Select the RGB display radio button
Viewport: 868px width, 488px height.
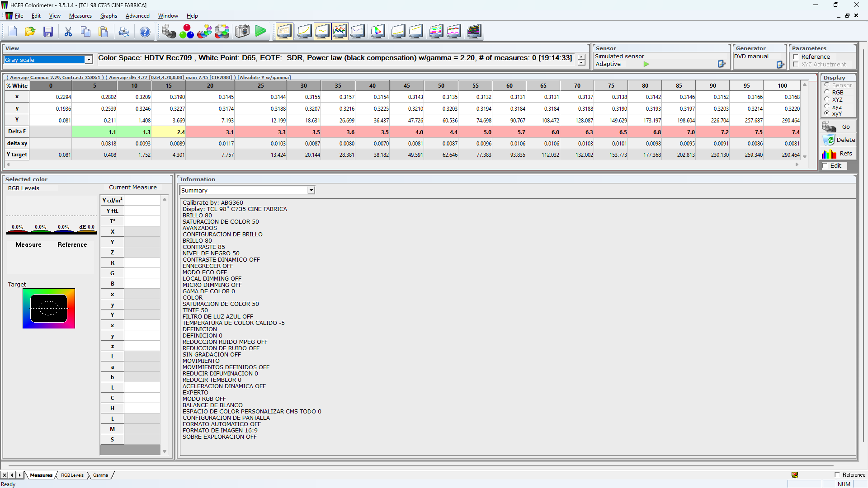tap(827, 92)
